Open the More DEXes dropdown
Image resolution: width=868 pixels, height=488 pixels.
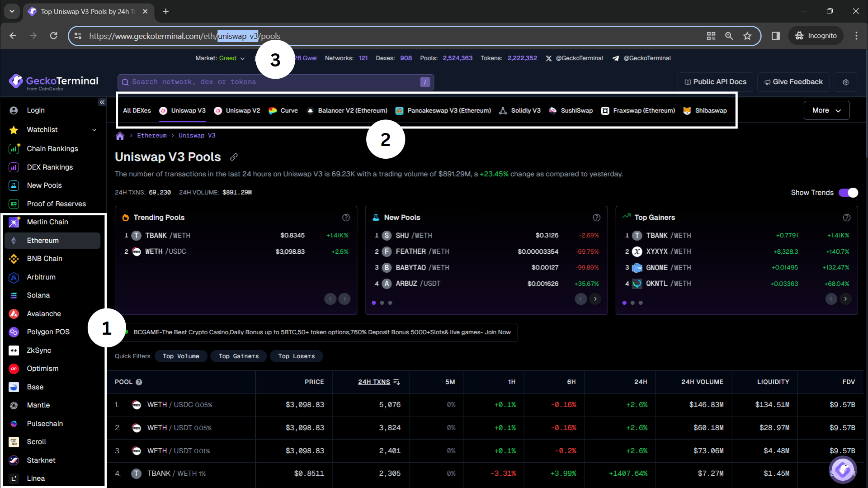(826, 110)
